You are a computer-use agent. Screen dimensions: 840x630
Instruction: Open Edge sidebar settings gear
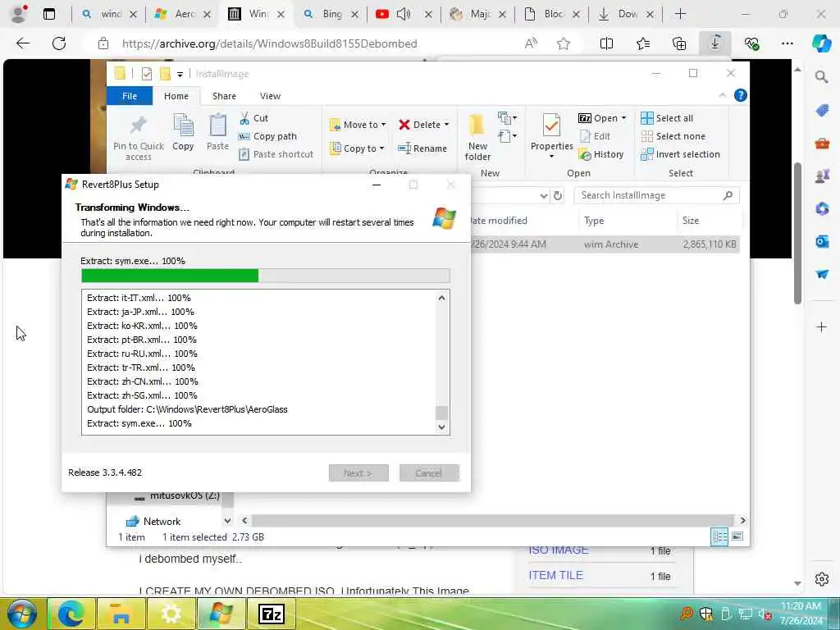click(x=822, y=579)
